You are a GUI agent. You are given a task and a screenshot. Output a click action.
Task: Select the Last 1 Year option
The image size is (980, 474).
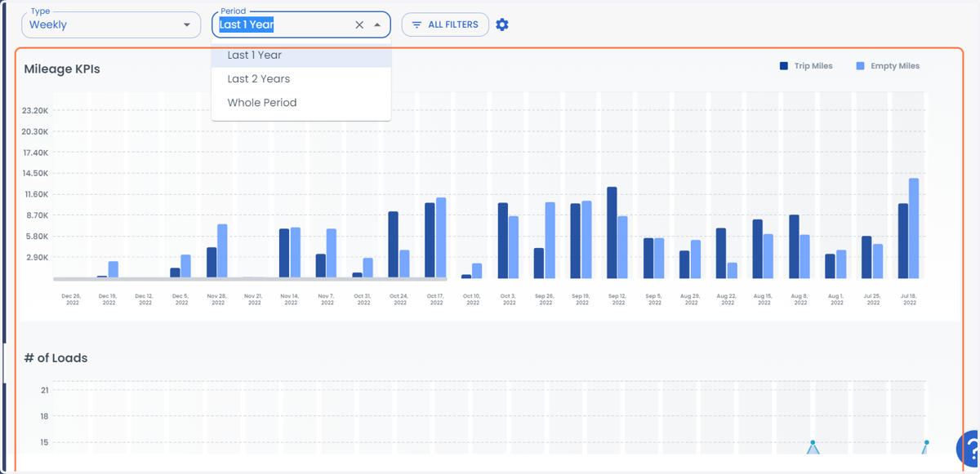[301, 55]
